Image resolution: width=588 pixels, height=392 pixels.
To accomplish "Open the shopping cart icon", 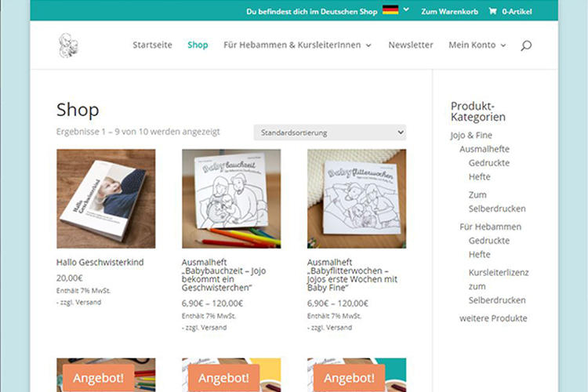I will pos(492,11).
